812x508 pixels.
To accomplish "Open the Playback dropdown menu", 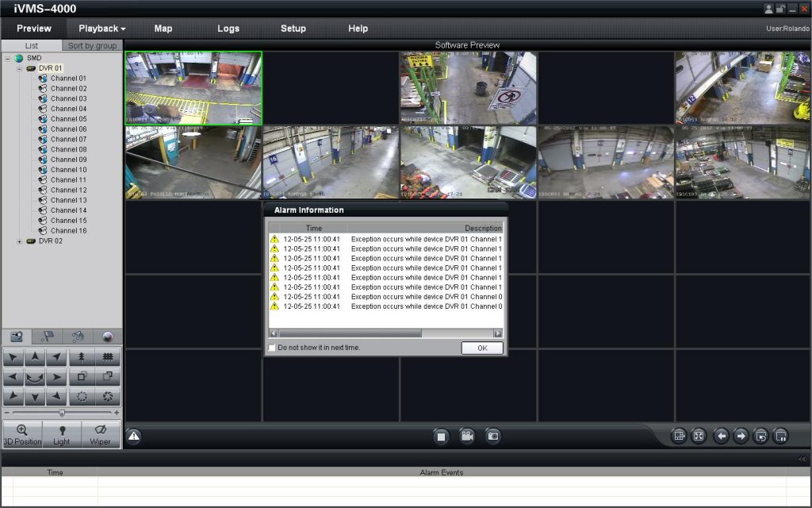I will 101,29.
